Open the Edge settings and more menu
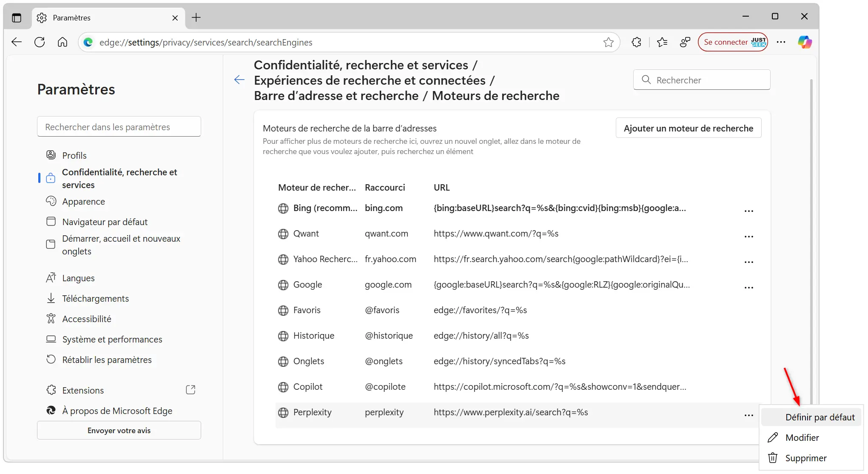 coord(781,42)
